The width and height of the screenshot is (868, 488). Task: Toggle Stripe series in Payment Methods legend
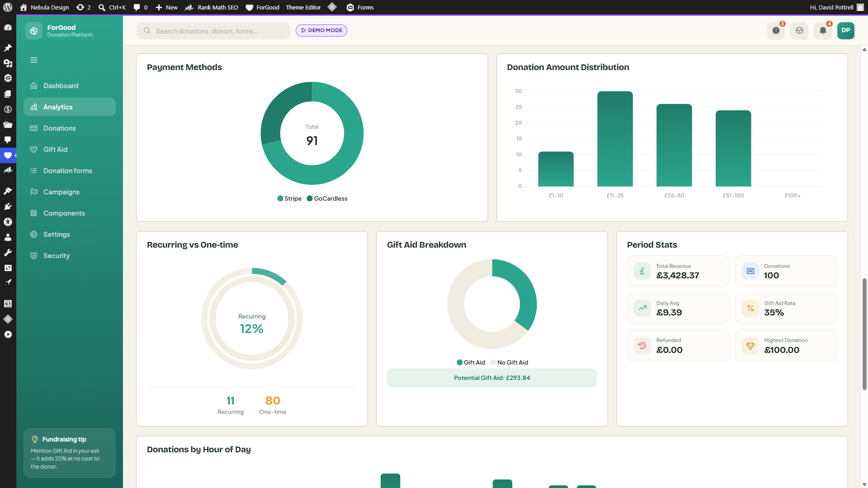(289, 198)
